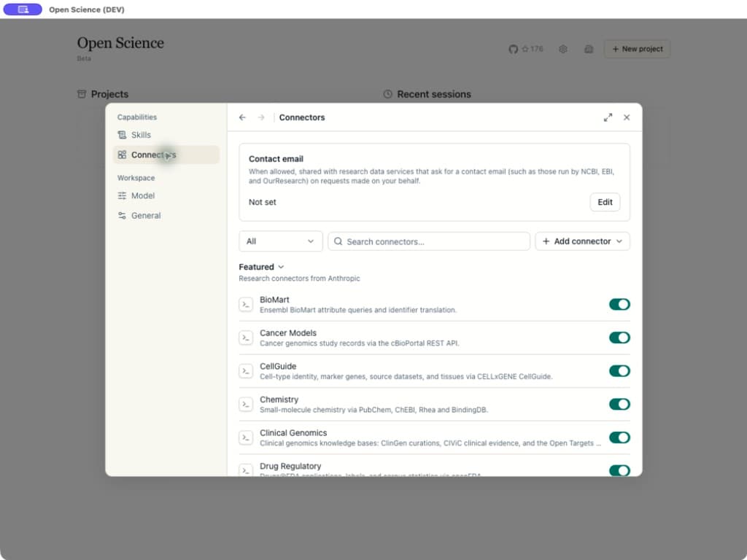Click the header icon left of New project
This screenshot has height=560, width=747.
click(589, 49)
